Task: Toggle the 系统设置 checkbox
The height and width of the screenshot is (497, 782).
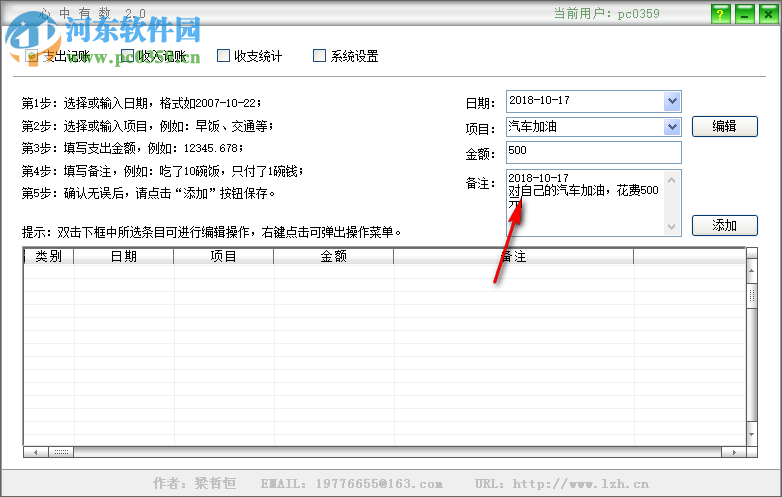Action: pyautogui.click(x=319, y=56)
